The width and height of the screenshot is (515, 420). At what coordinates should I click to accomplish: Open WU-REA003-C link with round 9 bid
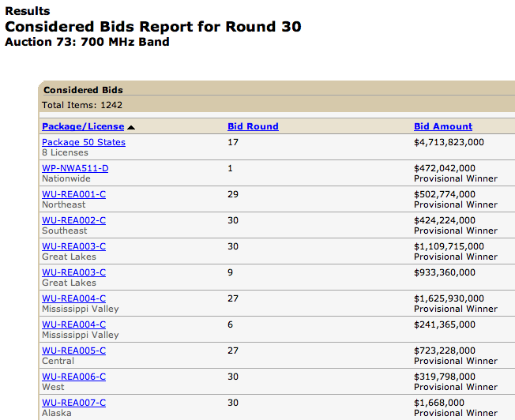pyautogui.click(x=73, y=272)
